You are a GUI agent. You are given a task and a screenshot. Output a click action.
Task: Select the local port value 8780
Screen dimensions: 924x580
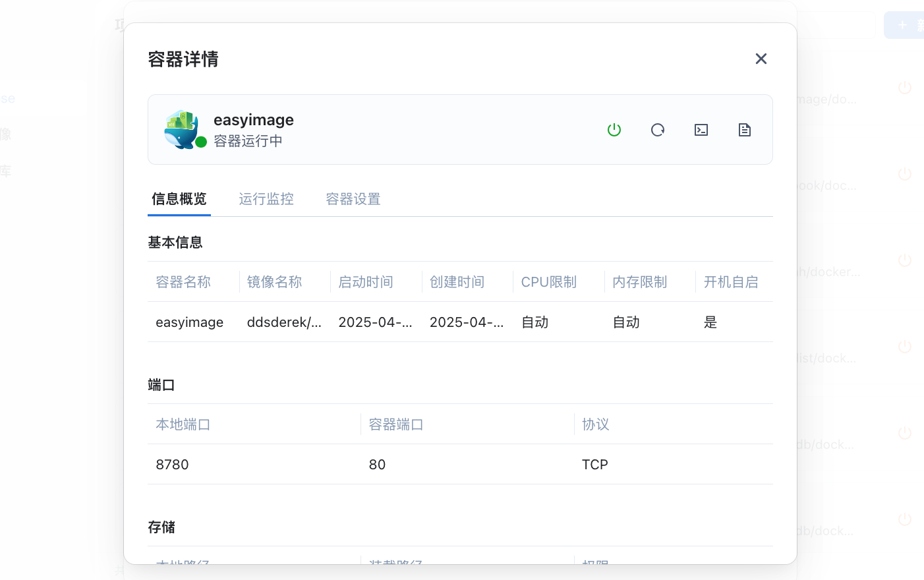[173, 465]
